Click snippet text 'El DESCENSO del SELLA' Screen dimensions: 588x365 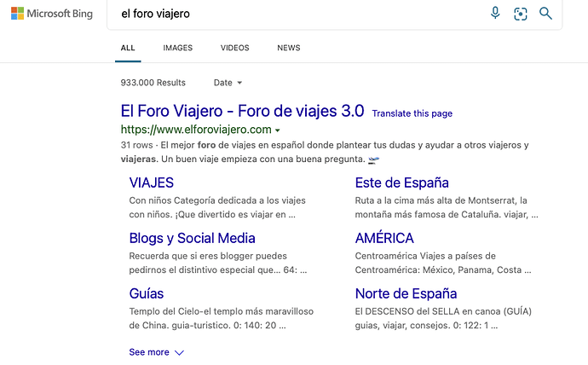pyautogui.click(x=406, y=311)
